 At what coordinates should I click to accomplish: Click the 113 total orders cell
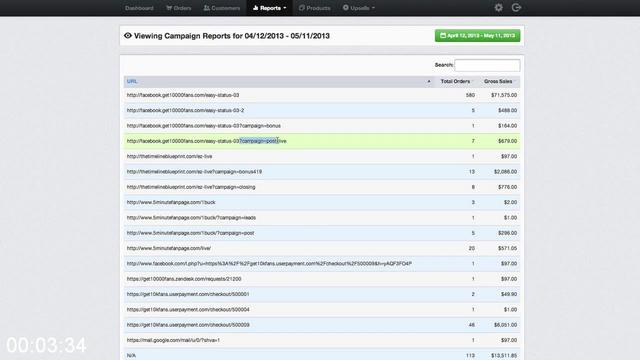point(470,356)
